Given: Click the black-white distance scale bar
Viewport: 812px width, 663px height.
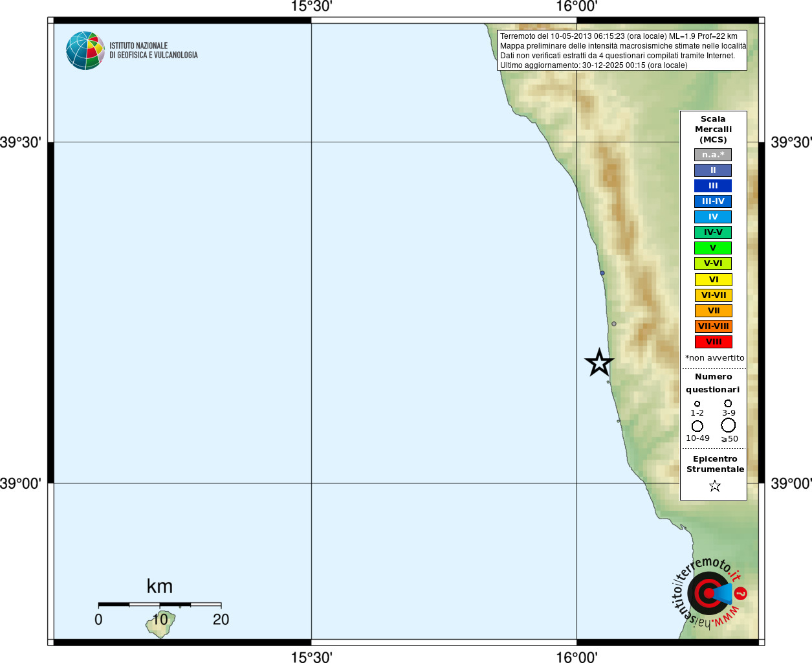Looking at the screenshot, I should coord(160,605).
